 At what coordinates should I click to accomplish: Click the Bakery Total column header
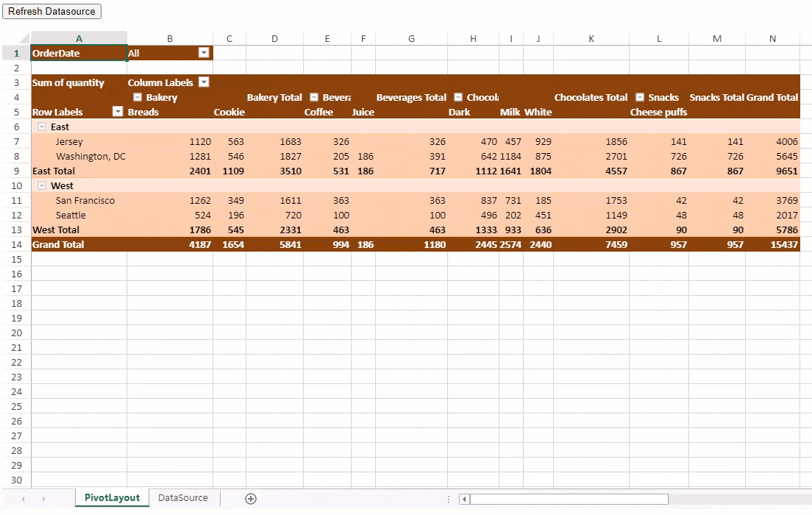click(274, 97)
